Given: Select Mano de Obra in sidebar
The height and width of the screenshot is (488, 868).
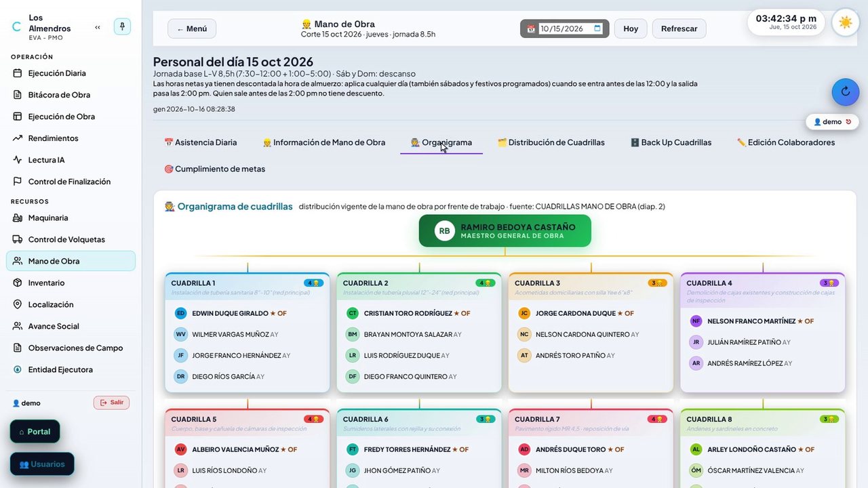Looking at the screenshot, I should tap(71, 261).
